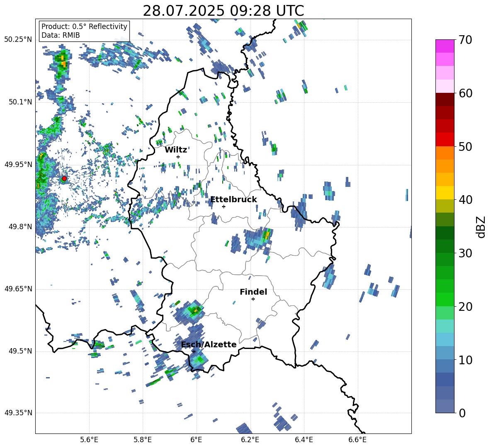Click the Wiltz station cross marker
491x448 pixels.
[178, 157]
